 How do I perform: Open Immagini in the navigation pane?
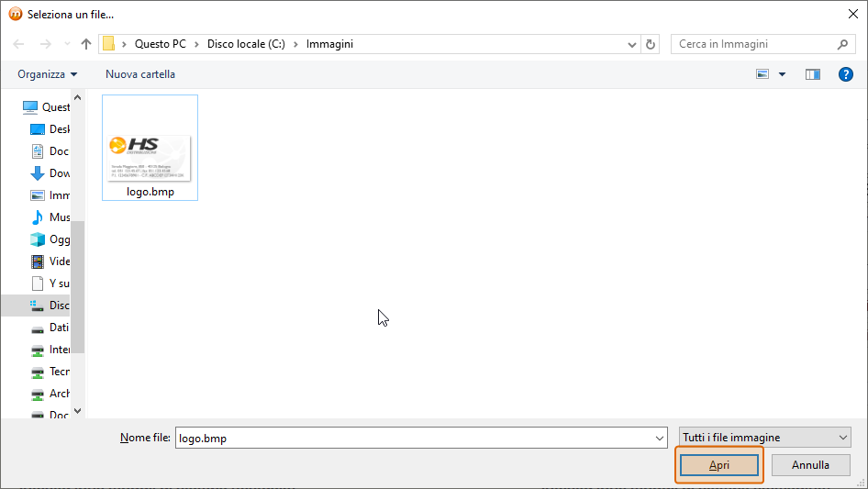coord(50,195)
